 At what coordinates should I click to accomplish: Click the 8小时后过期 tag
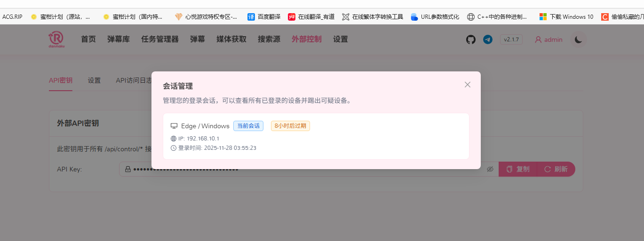click(x=290, y=126)
